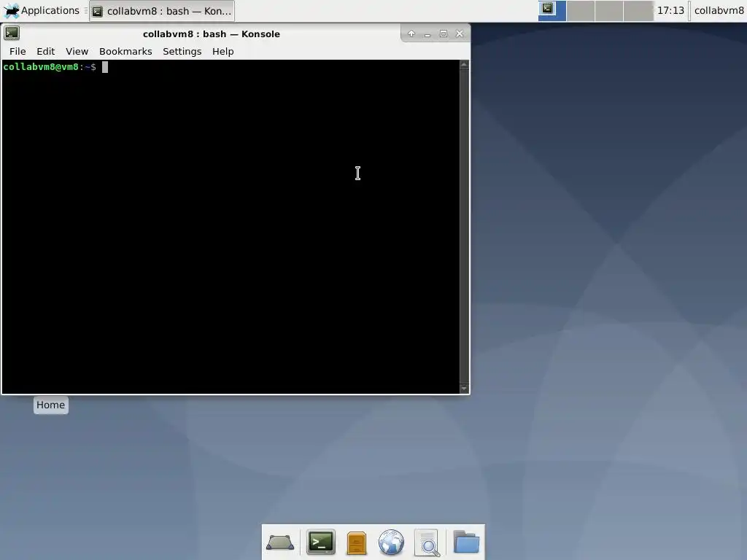
Task: Click the Show Desktop dock icon
Action: (x=280, y=542)
